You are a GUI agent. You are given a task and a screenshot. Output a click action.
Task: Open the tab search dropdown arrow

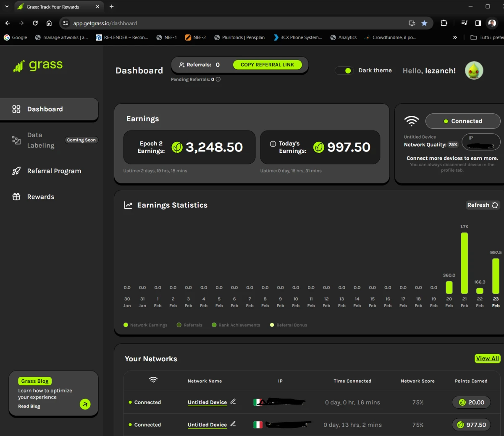pyautogui.click(x=7, y=7)
